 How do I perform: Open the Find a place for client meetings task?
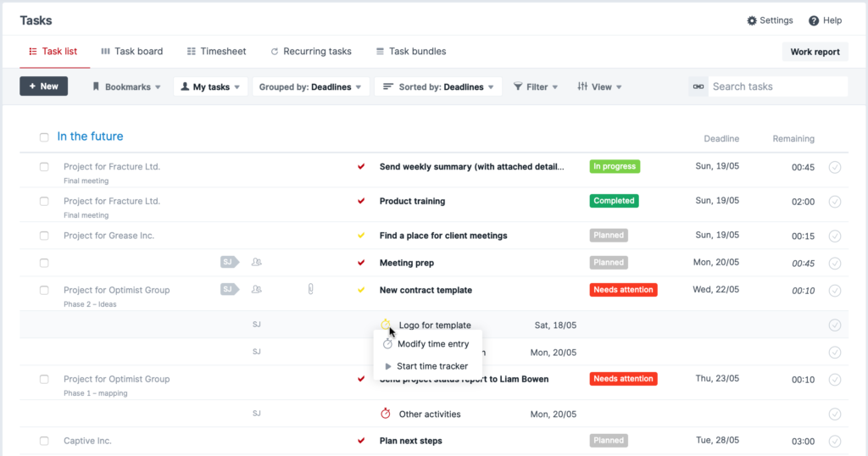pos(443,235)
